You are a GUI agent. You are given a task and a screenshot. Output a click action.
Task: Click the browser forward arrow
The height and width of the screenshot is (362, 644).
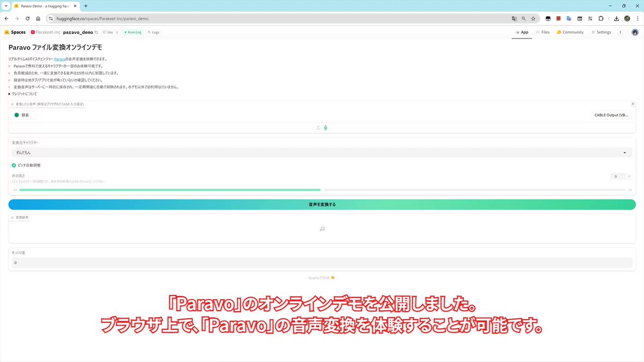pos(17,18)
